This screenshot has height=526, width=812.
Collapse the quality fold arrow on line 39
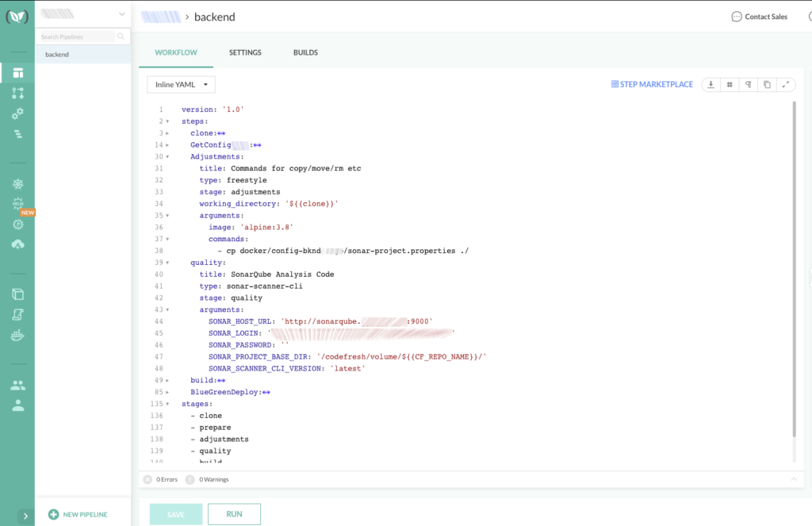[x=167, y=263]
